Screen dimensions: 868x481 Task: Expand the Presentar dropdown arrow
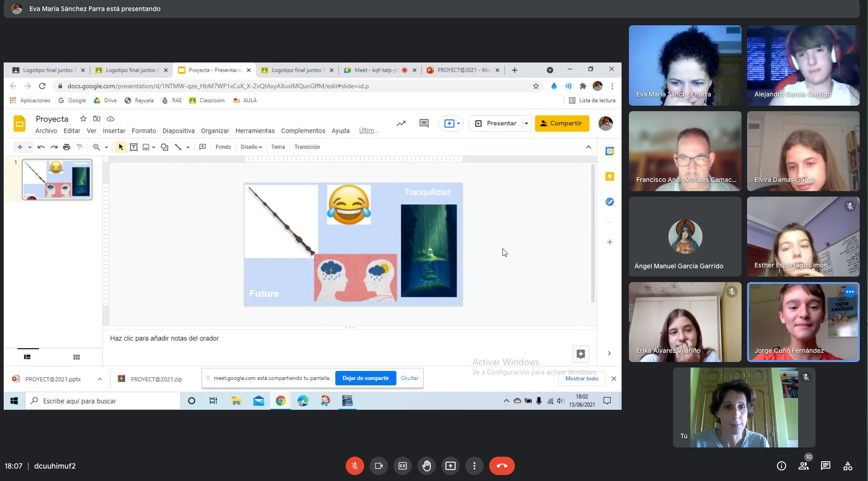(x=526, y=123)
